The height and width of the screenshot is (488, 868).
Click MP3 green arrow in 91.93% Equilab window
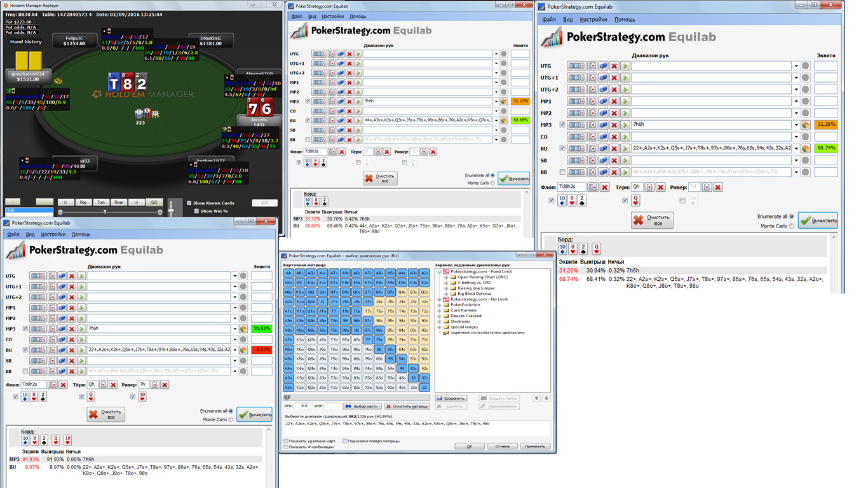tap(81, 329)
